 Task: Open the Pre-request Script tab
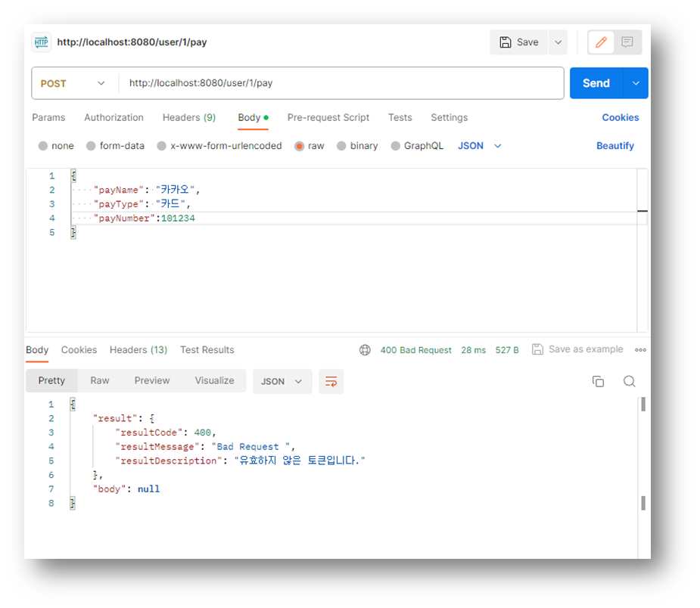point(328,118)
